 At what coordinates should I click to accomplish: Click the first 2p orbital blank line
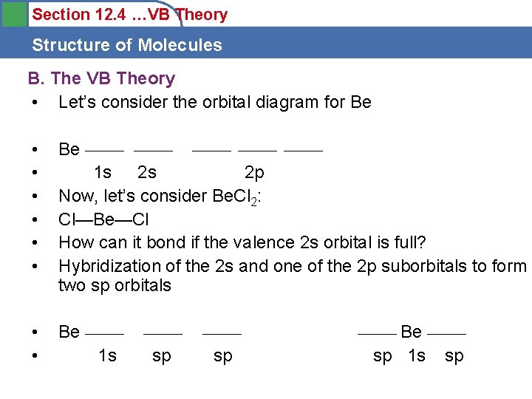click(x=212, y=150)
